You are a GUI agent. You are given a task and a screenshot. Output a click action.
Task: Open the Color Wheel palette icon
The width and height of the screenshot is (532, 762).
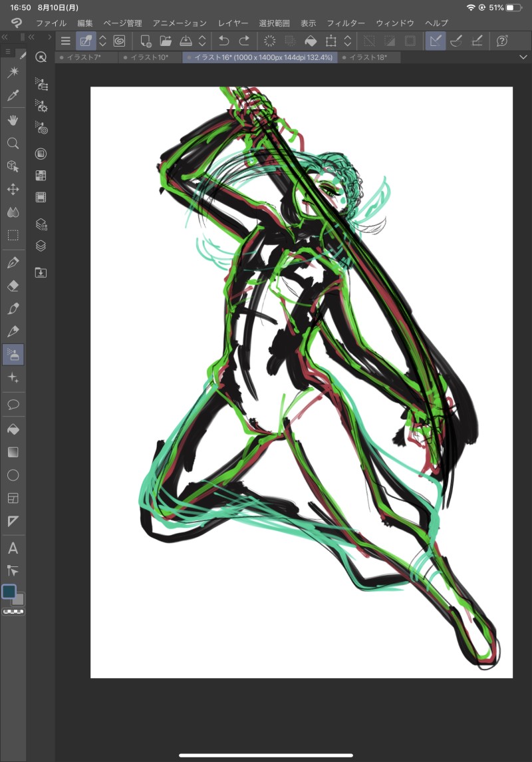[x=41, y=154]
